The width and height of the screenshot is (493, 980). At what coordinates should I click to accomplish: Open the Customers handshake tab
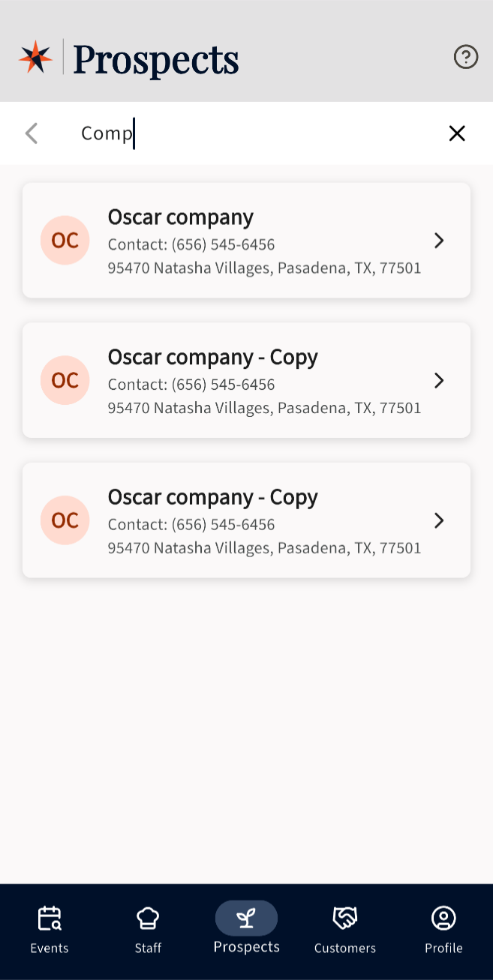345,930
